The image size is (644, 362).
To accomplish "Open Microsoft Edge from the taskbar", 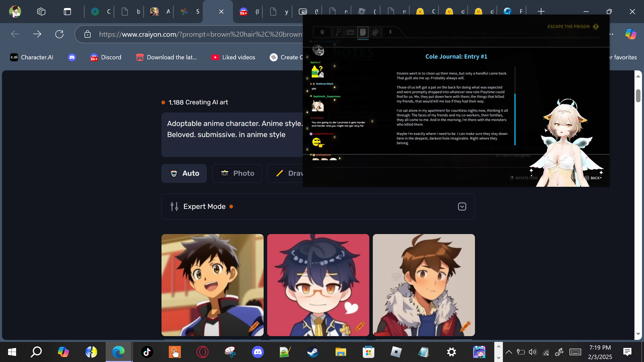I will [119, 352].
